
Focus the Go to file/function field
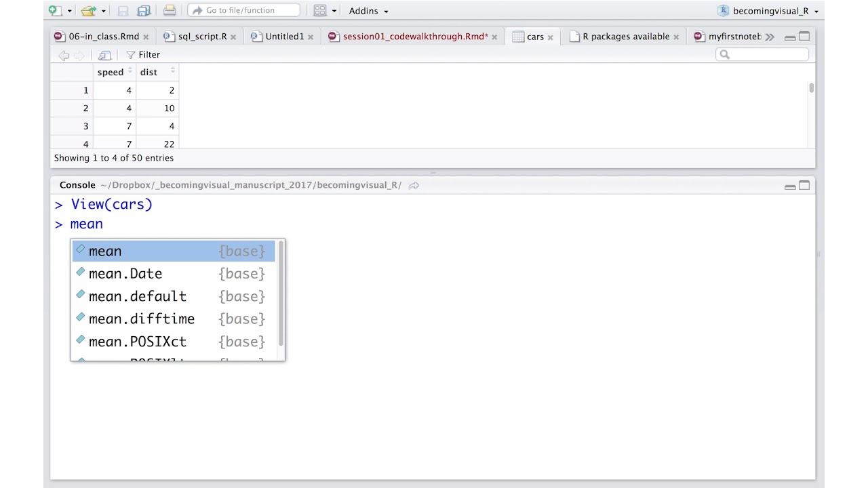(243, 10)
